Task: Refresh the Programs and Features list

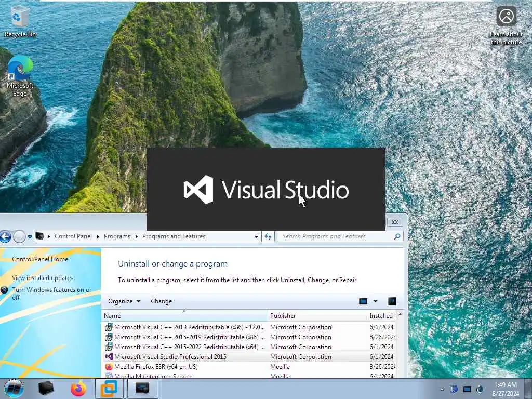Action: [268, 236]
